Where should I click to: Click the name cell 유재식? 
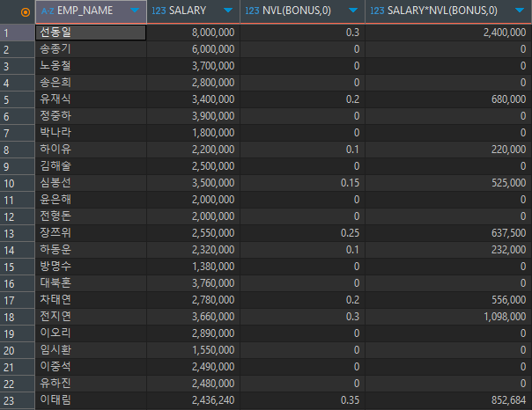91,99
